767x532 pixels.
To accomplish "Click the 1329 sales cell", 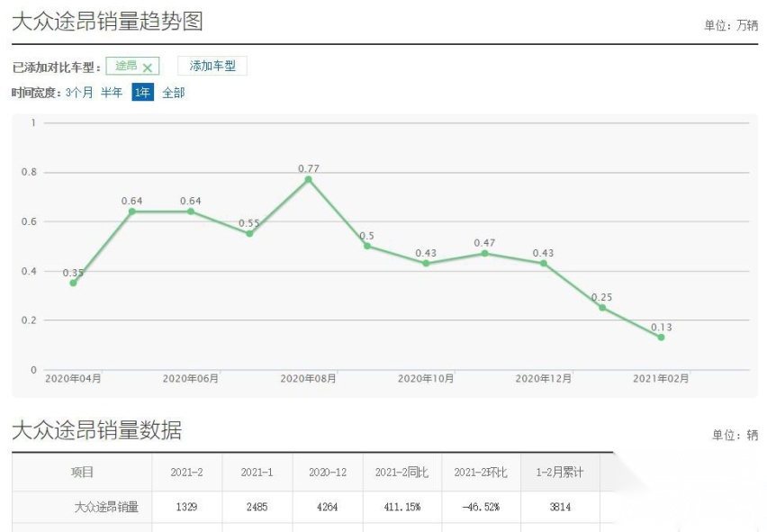I will pos(187,507).
